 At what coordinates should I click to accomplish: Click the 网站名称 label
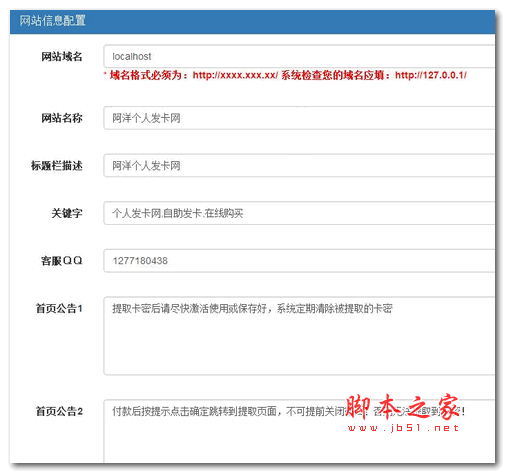62,118
